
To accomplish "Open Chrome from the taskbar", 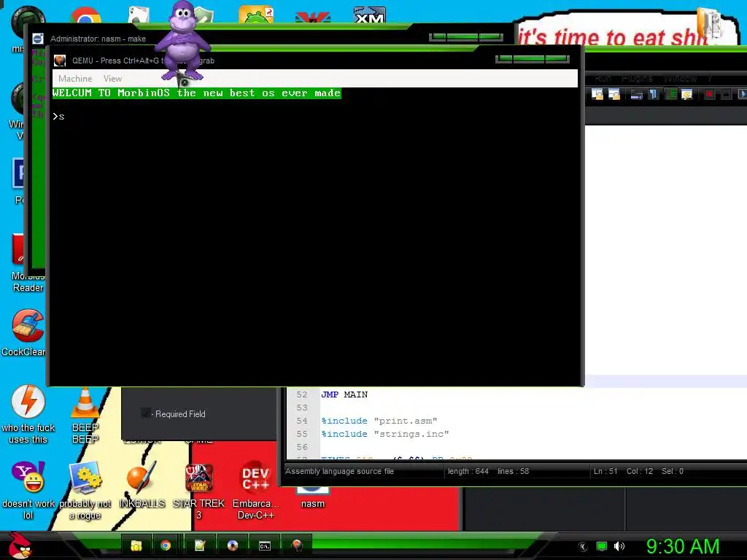I will tap(166, 545).
